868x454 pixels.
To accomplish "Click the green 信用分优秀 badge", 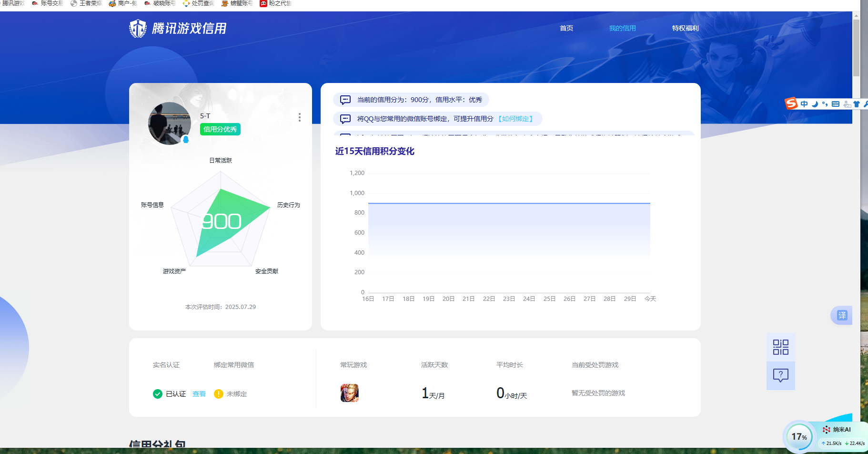I will tap(220, 129).
